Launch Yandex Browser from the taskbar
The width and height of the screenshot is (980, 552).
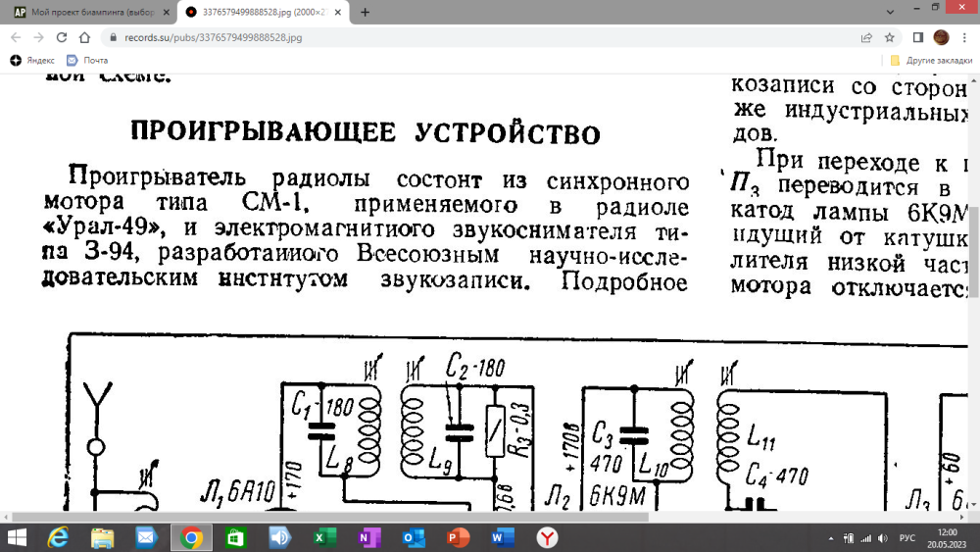pos(547,537)
